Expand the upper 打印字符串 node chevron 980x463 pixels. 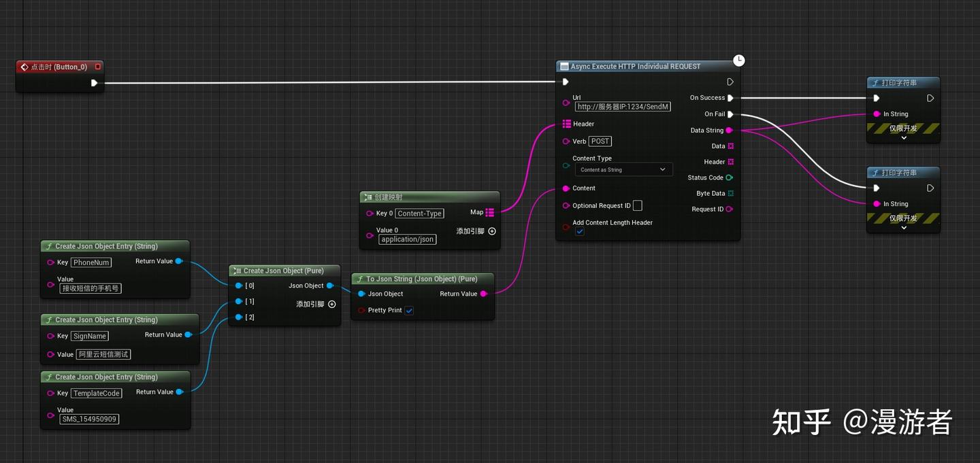904,138
